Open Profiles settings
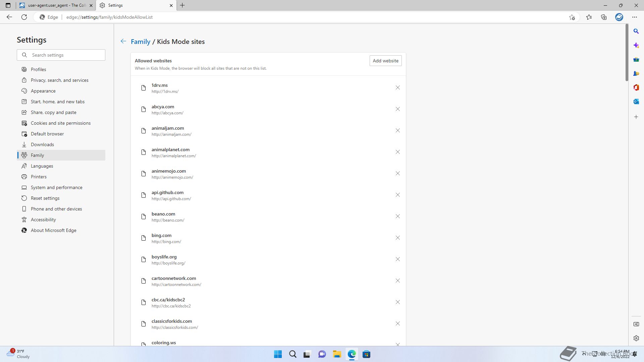Viewport: 644px width, 362px height. click(61, 69)
